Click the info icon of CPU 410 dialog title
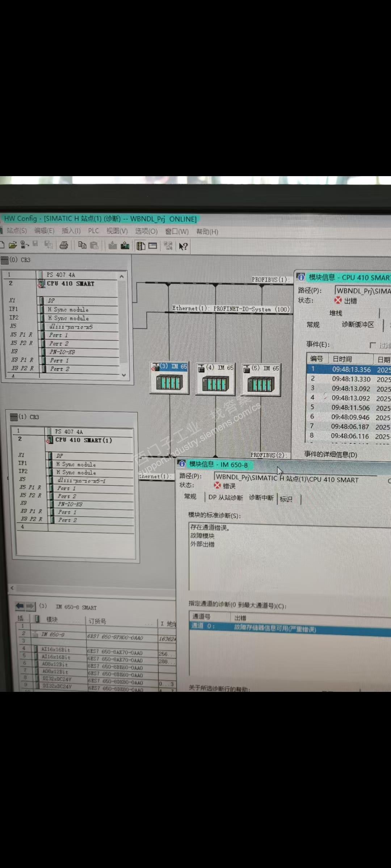 click(300, 277)
